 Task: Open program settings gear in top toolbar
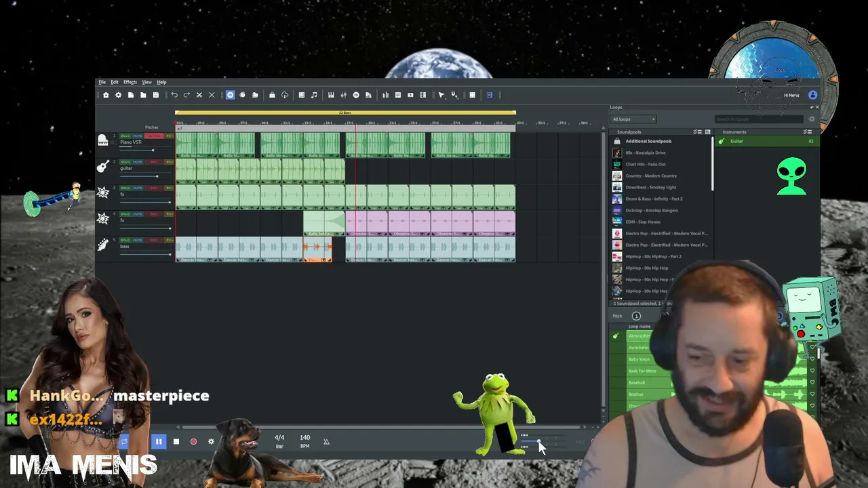[x=118, y=95]
